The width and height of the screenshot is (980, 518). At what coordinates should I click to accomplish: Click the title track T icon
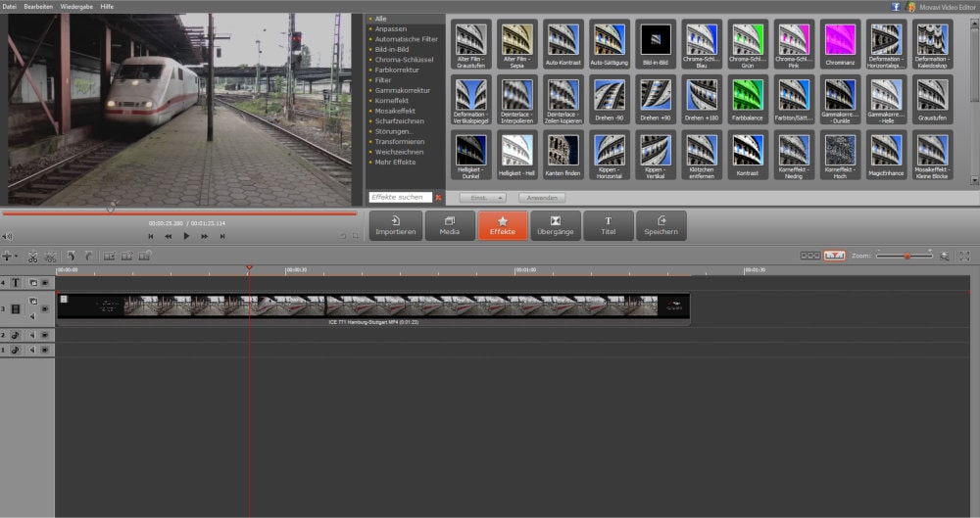coord(16,283)
